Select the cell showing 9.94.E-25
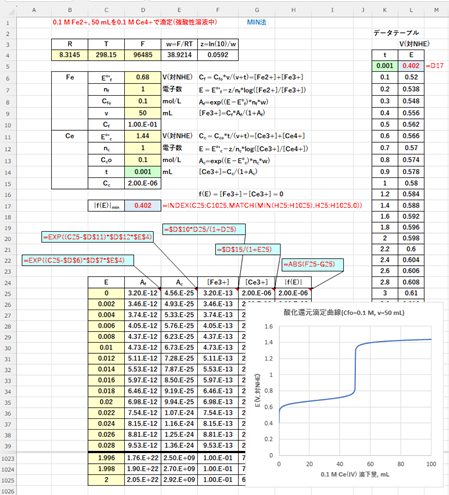The image size is (449, 495). point(179,402)
